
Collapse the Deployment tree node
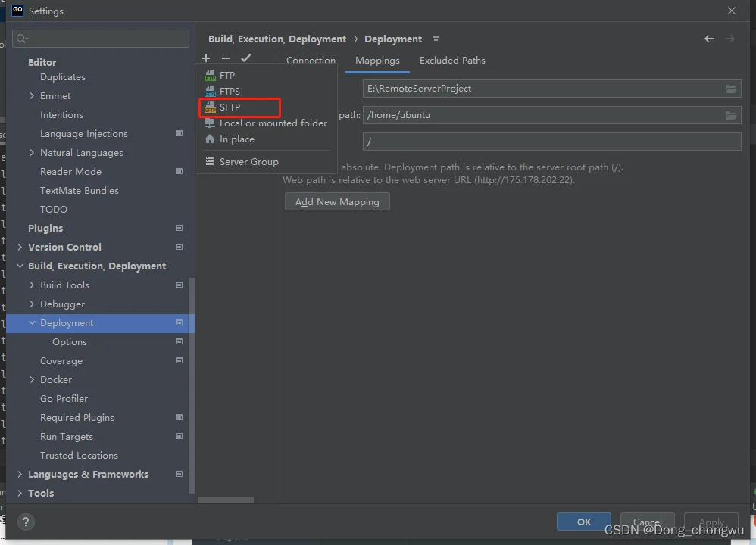[32, 323]
